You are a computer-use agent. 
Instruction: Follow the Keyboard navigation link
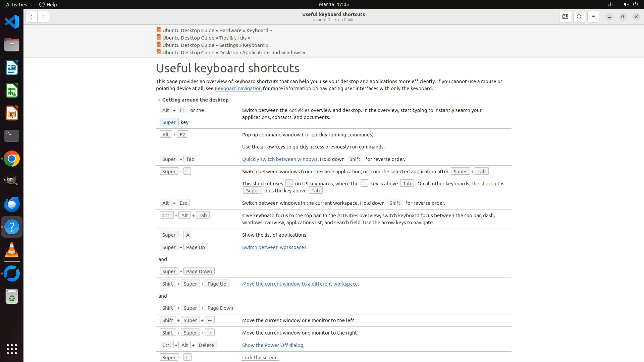[238, 88]
